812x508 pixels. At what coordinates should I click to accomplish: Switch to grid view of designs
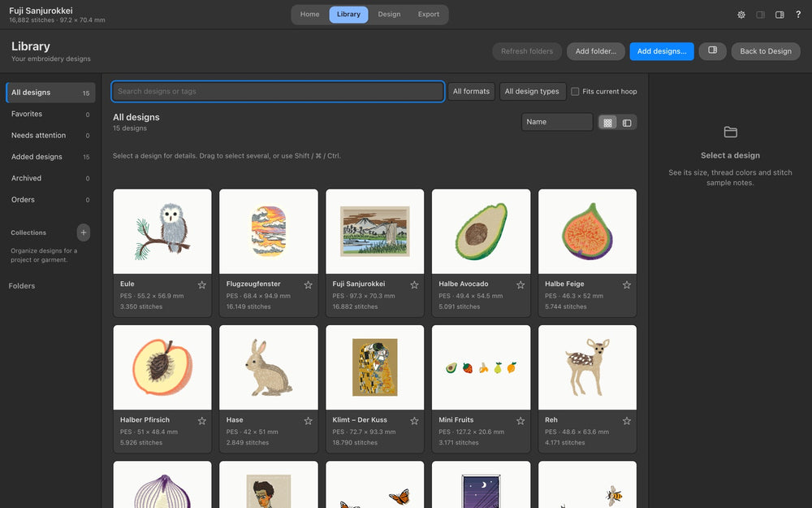[607, 123]
